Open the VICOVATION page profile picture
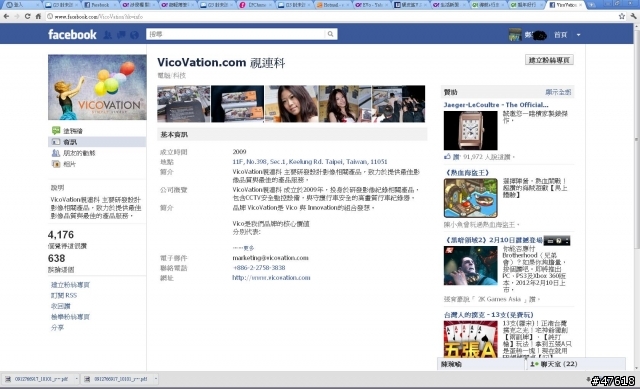The width and height of the screenshot is (640, 389). (x=97, y=87)
